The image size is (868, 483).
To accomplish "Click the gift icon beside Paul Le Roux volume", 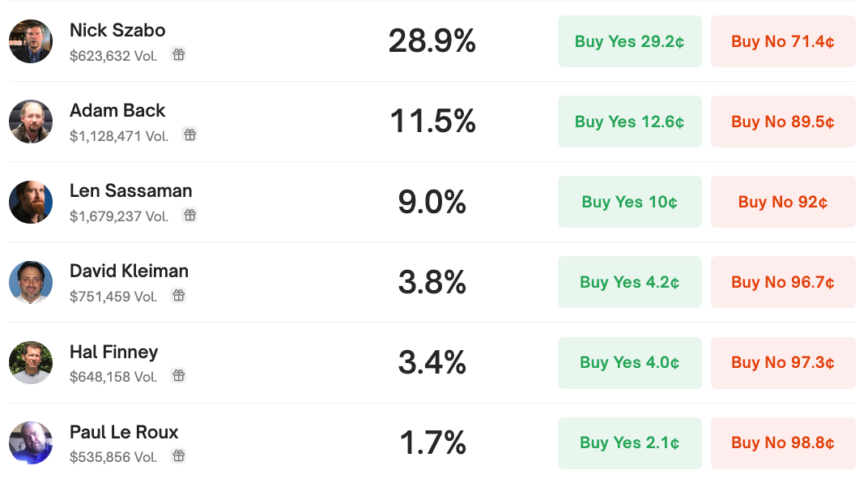I will tap(178, 456).
